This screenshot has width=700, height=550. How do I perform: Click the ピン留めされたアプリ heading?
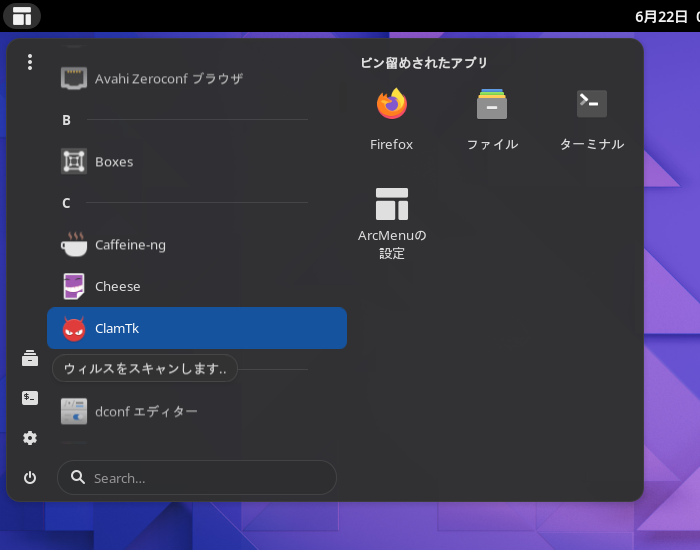(424, 63)
